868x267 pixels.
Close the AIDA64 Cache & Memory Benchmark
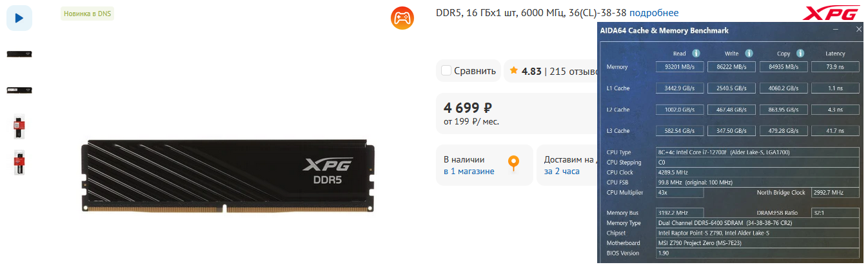tap(858, 30)
